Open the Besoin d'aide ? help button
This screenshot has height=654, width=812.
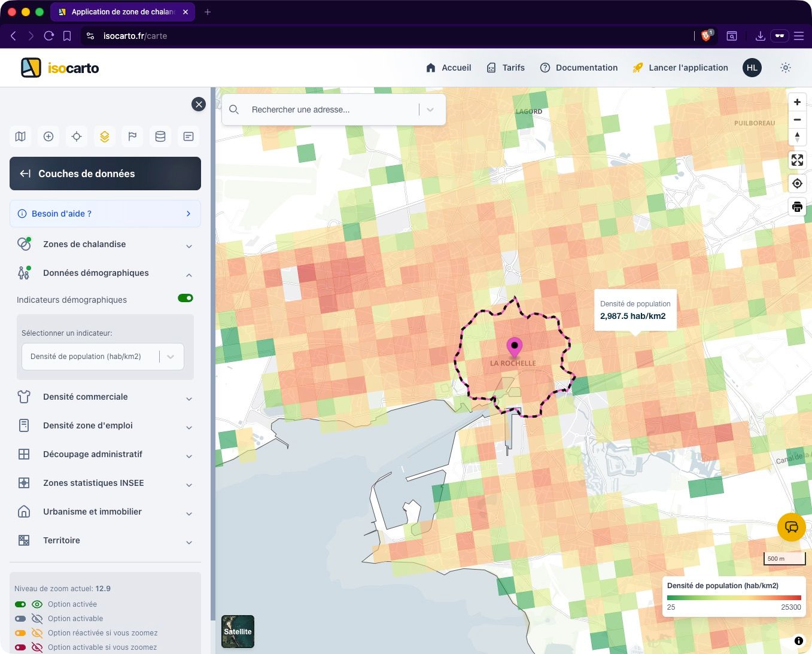point(105,214)
